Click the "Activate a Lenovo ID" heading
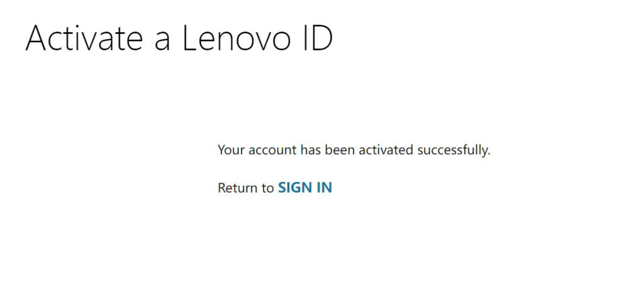 (179, 38)
